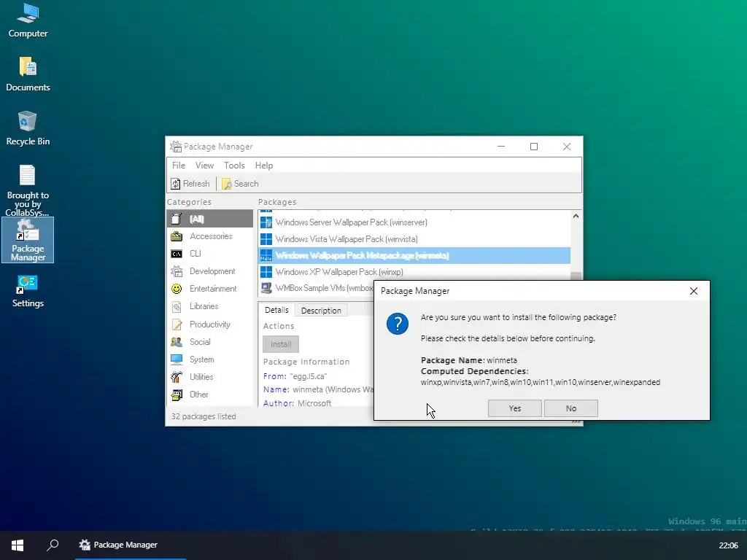Click the taskbar clock showing 22:06
This screenshot has height=560, width=747.
[x=728, y=545]
